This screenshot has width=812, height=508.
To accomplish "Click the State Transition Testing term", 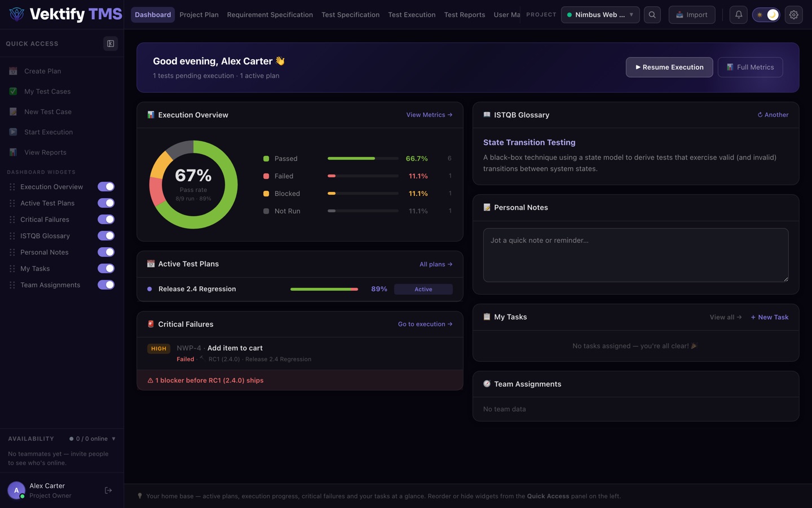I will [529, 142].
